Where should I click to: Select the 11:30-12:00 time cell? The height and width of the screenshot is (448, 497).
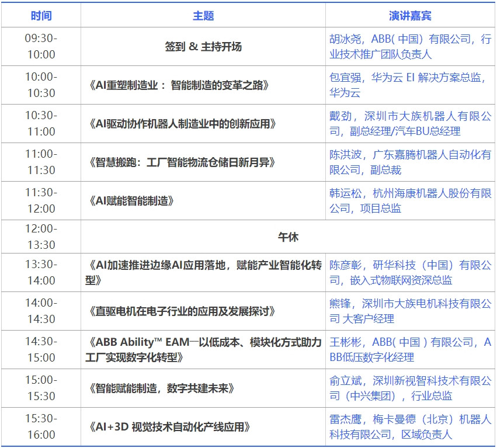(41, 201)
